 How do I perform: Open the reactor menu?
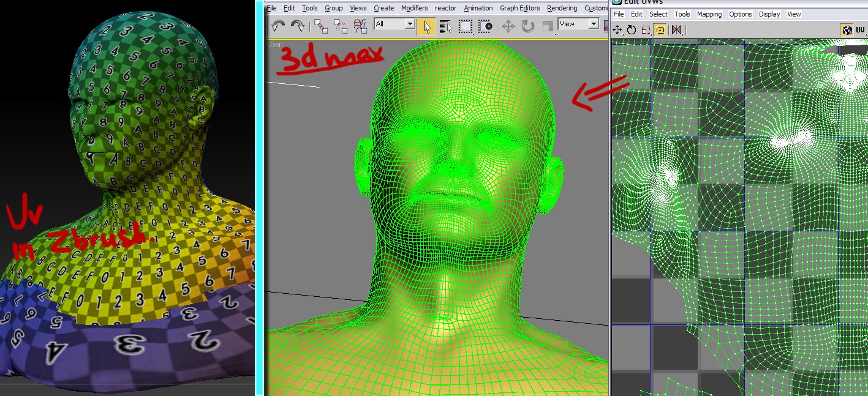pyautogui.click(x=446, y=8)
